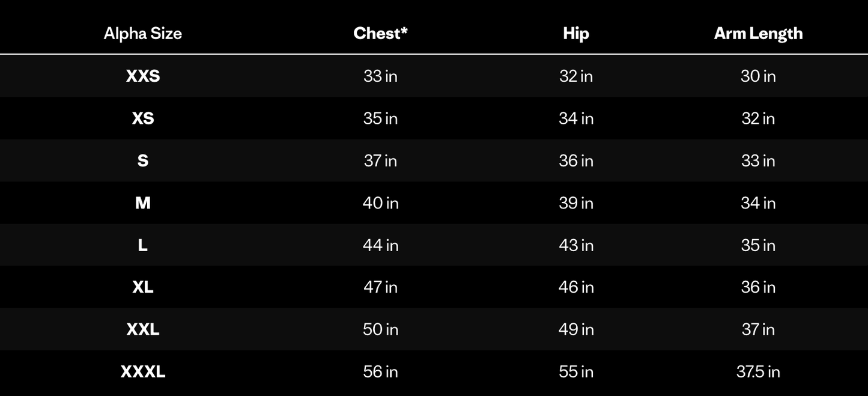Screen dimensions: 868x396
Task: Click the XS size label
Action: point(143,118)
